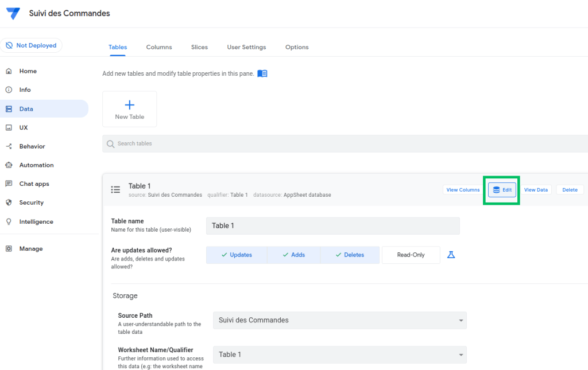Collapse the Table 1 header row
The image size is (588, 370).
pos(345,190)
